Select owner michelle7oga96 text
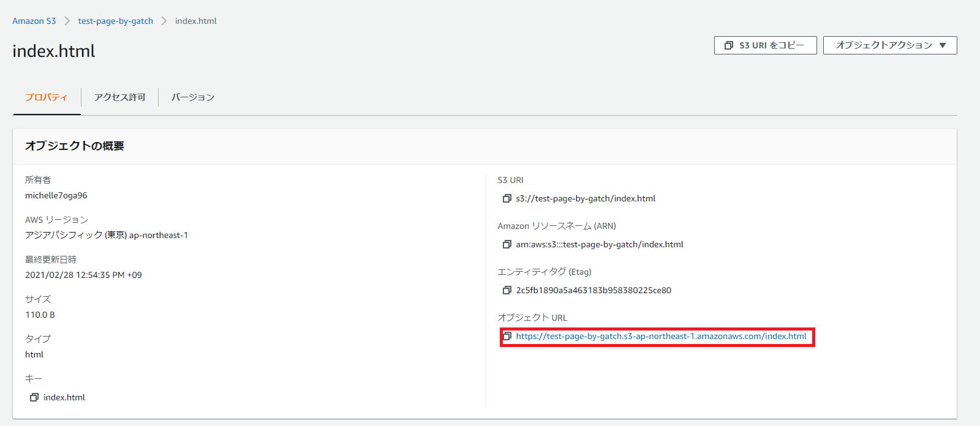Screen dimensions: 980x426 (56, 195)
